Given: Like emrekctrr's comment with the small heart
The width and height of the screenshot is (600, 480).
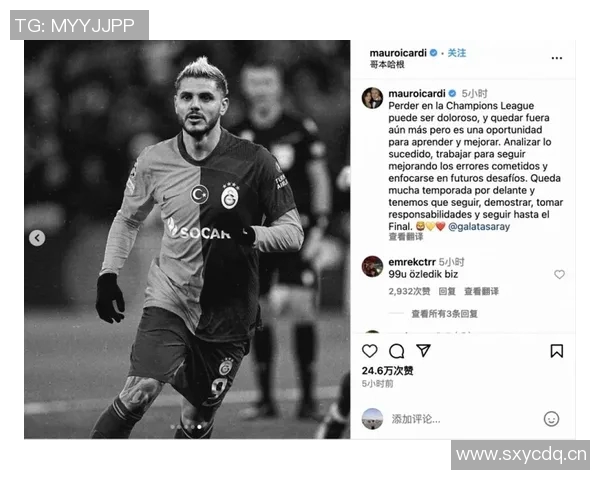Looking at the screenshot, I should 559,274.
